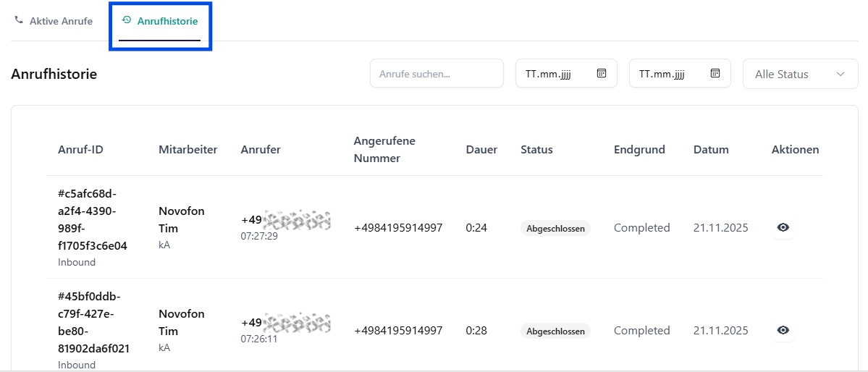Open calendar picker in first date field
868x372 pixels.
(601, 73)
